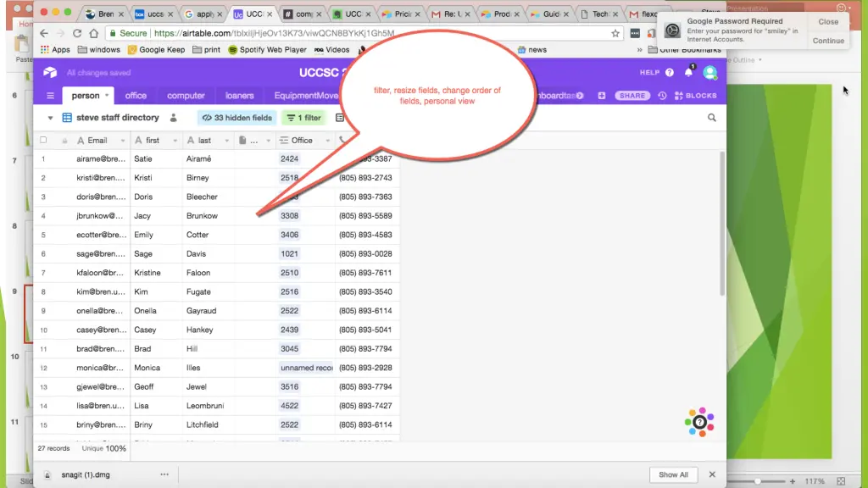Click Show All downloads button
This screenshot has height=488, width=868.
click(673, 474)
